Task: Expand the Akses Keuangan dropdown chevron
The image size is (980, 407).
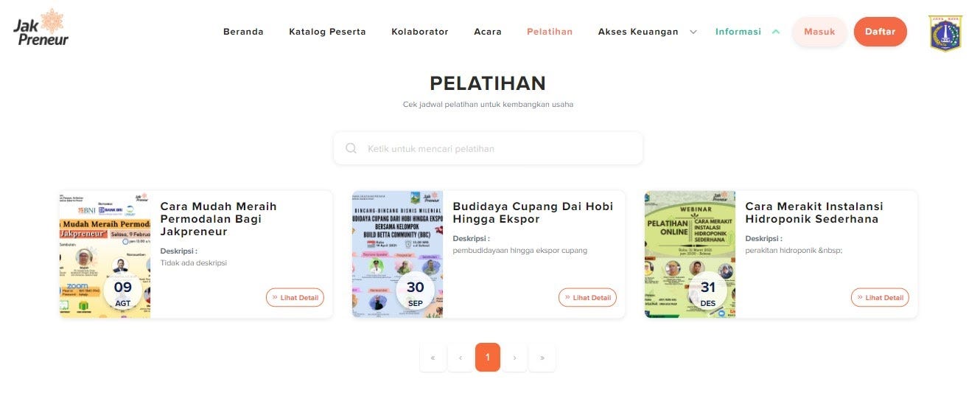Action: click(693, 32)
